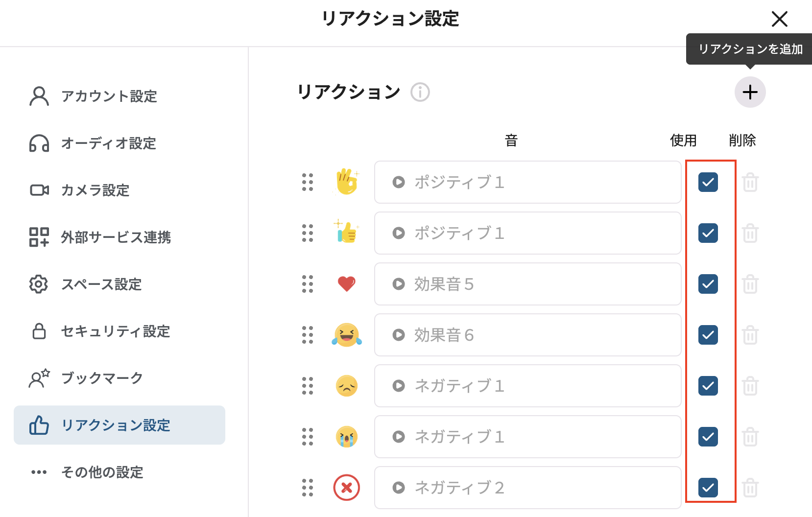The height and width of the screenshot is (517, 812).
Task: Switch to その他の設定 in the sidebar
Action: (x=101, y=472)
